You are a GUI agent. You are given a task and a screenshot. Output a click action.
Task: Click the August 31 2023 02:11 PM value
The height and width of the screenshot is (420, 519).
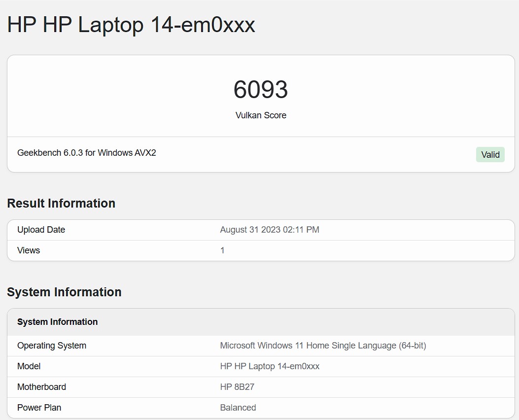click(270, 230)
